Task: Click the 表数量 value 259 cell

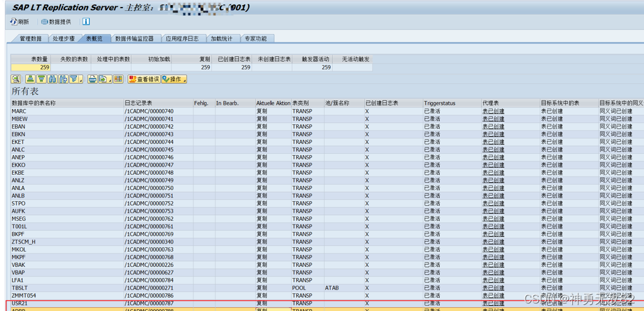Action: click(x=31, y=67)
